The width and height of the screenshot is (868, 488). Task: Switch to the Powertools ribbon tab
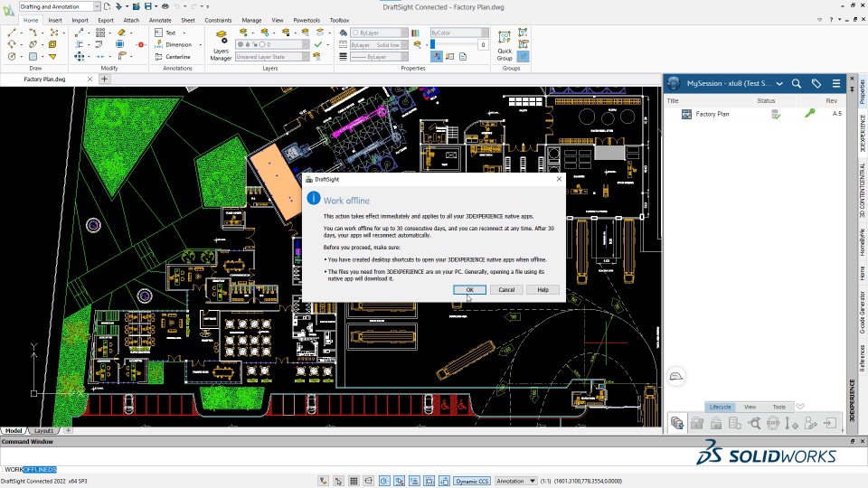[307, 20]
